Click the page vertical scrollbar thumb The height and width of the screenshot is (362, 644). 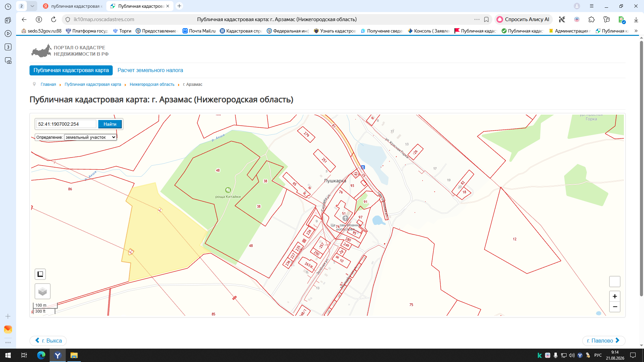641,168
